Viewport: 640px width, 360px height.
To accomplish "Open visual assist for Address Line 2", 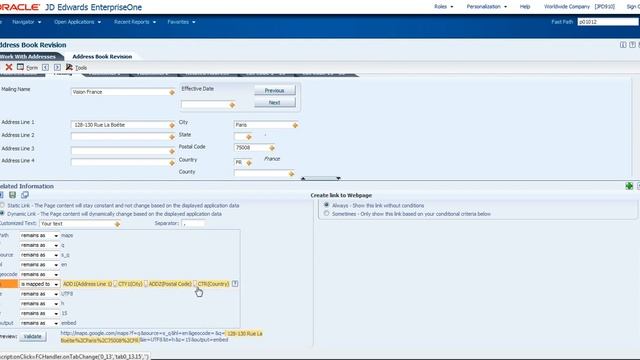I will pyautogui.click(x=172, y=137).
